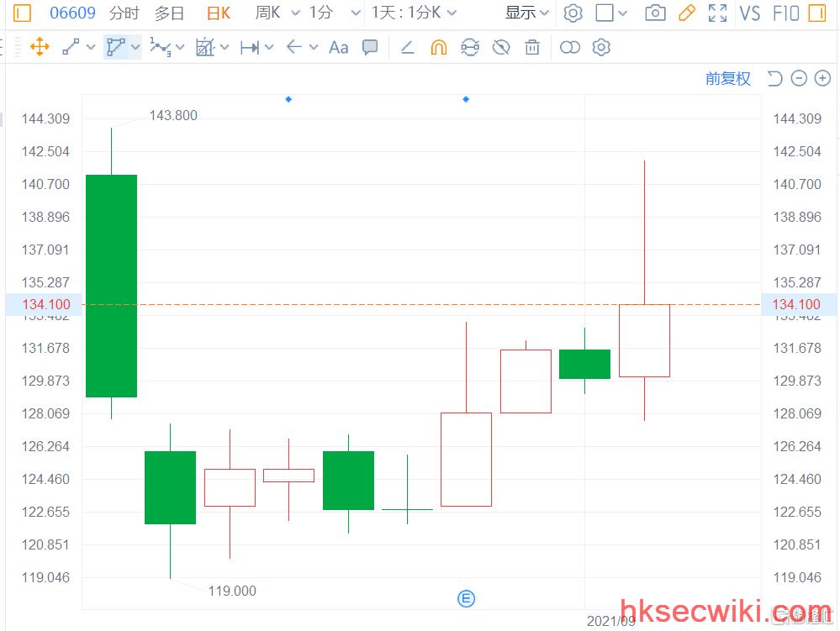Expand chart measurement tool options
Screen dimensions: 840x631
click(225, 47)
